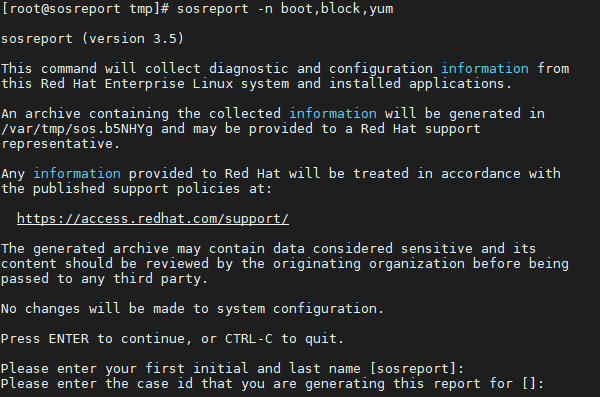
Task: Click highlighted 'information' after the word Any
Action: click(77, 173)
